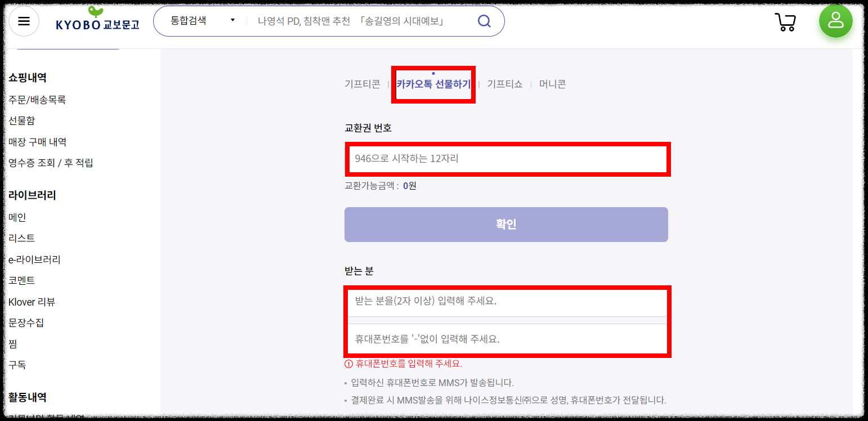The image size is (868, 421).
Task: Expand the 통합검색 dropdown
Action: tap(203, 21)
